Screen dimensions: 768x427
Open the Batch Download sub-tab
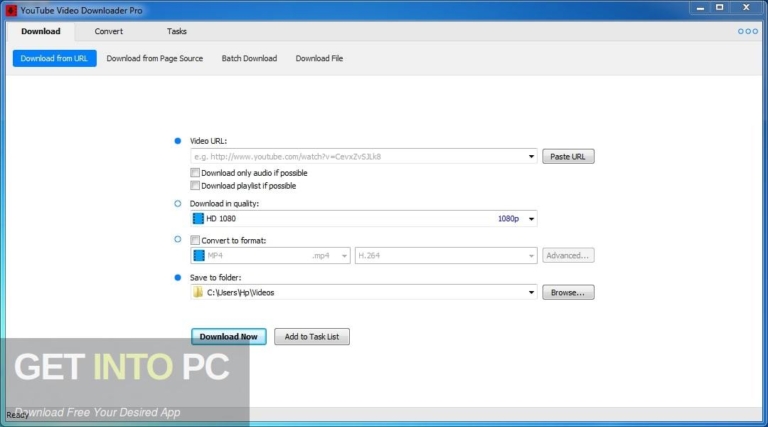[249, 58]
